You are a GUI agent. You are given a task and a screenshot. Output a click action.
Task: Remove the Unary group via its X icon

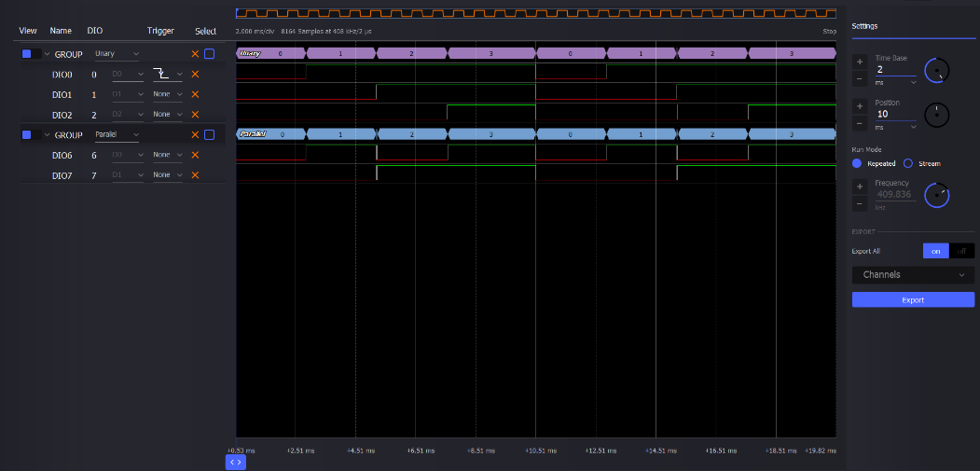(195, 54)
